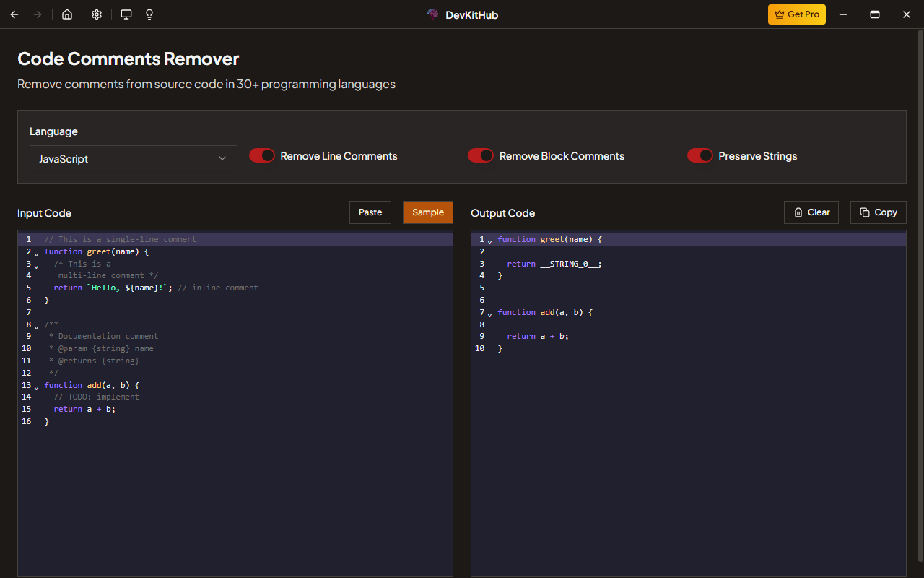Collapse function greet fold in output code
This screenshot has width=924, height=578.
[x=489, y=241]
